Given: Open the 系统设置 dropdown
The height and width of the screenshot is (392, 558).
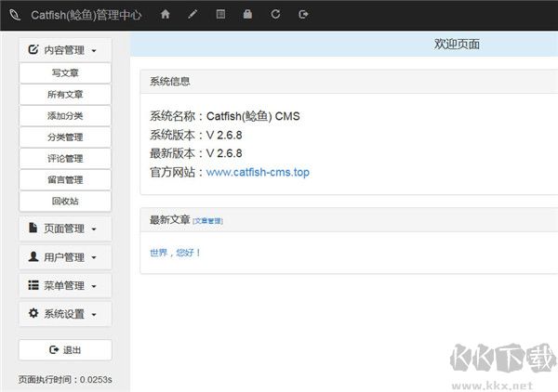Looking at the screenshot, I should [64, 314].
